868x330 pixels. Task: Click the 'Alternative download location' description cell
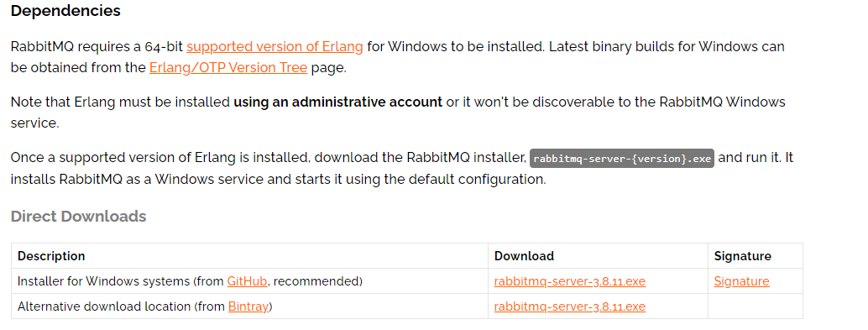click(249, 306)
